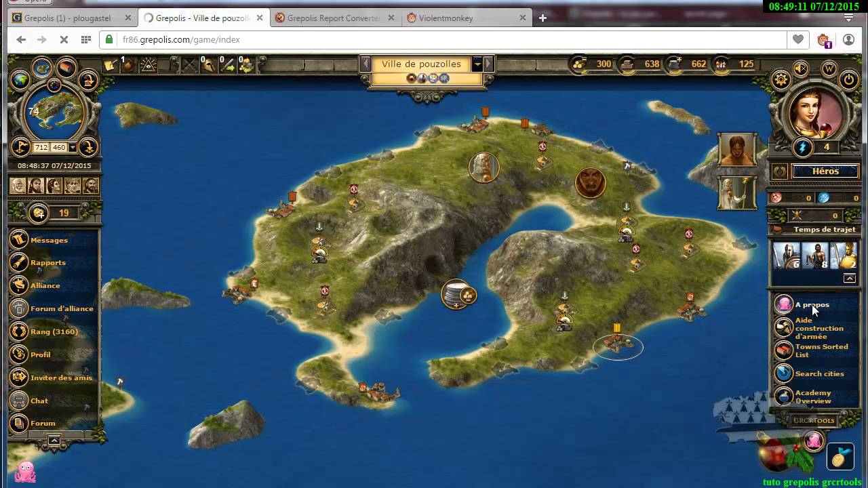Click the laurel wreath icon beside Héros
The height and width of the screenshot is (488, 868).
coord(780,171)
